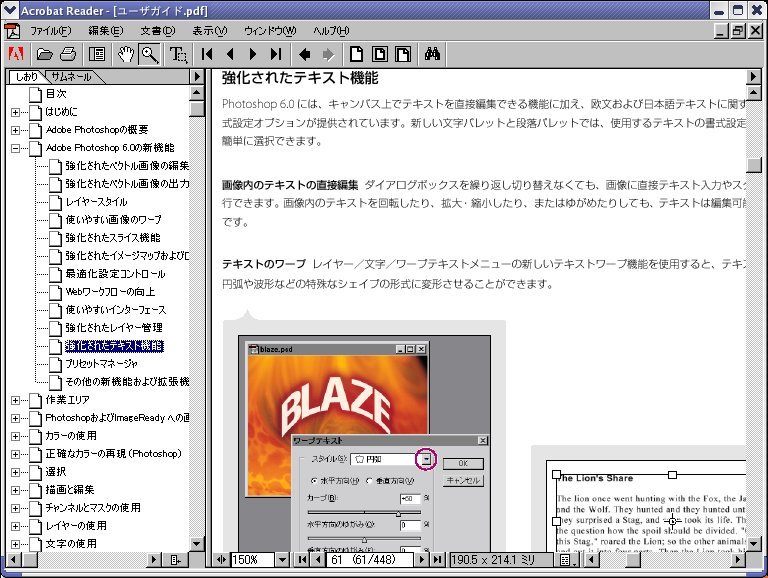Image resolution: width=768 pixels, height=578 pixels.
Task: Open the ファイル menu
Action: click(x=51, y=31)
